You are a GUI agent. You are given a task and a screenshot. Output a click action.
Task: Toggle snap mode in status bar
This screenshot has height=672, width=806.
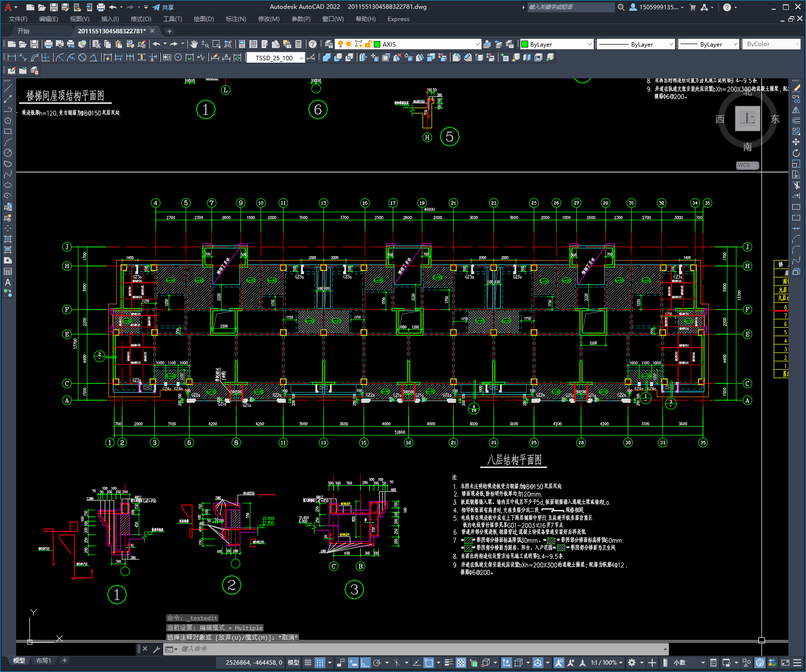tap(319, 662)
